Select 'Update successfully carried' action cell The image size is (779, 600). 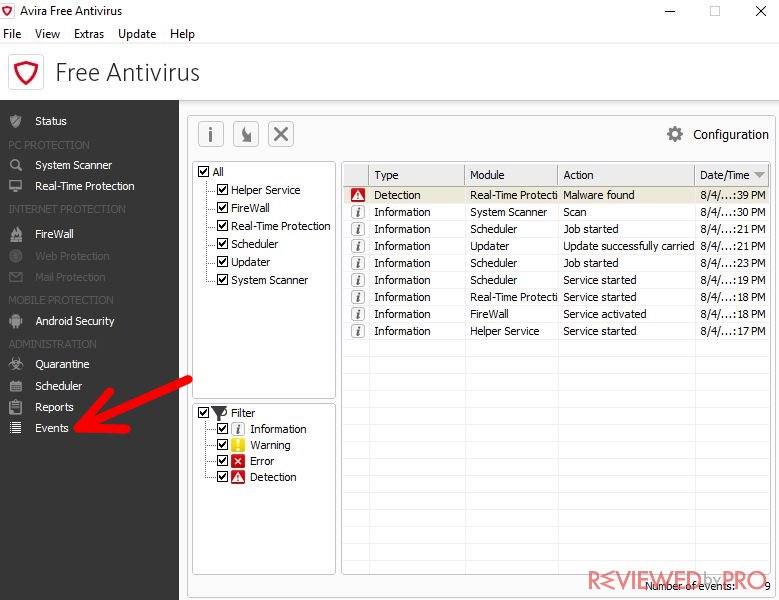point(626,246)
